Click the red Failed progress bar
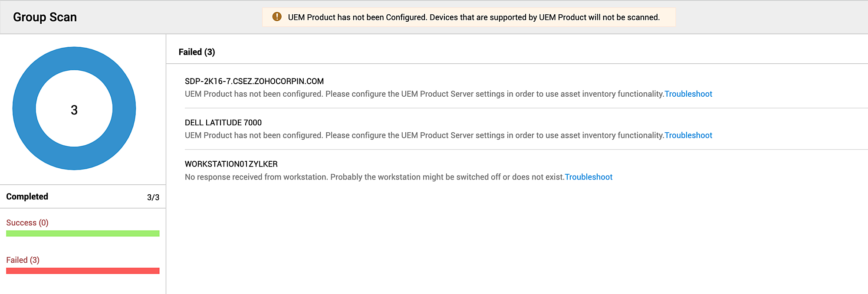The width and height of the screenshot is (868, 294). coord(82,271)
